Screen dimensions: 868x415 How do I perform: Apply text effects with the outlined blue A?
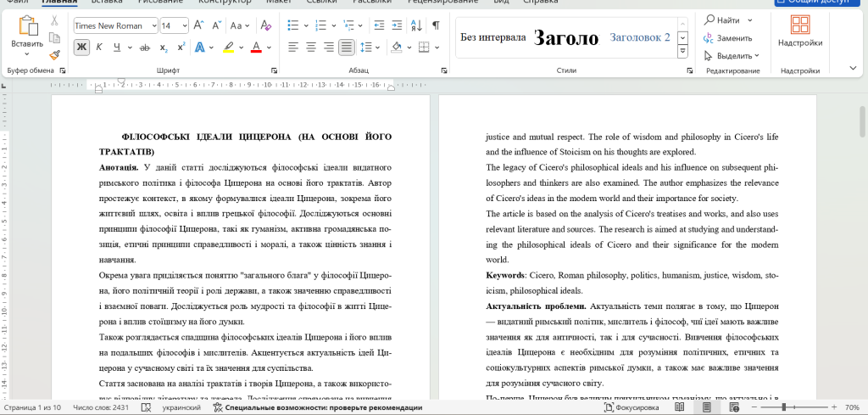200,48
